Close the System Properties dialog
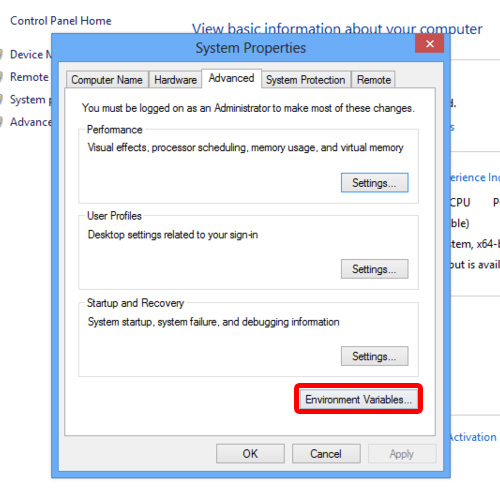 (429, 44)
